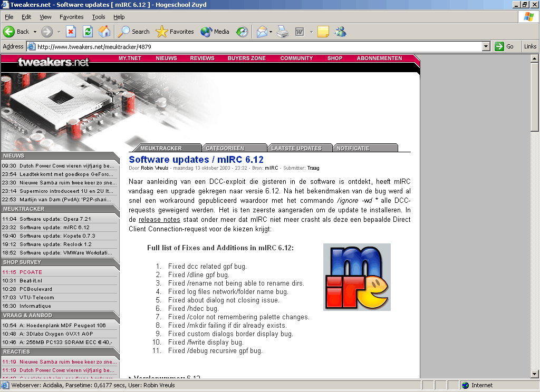540x392 pixels.
Task: Click the status bar page icon
Action: 5,385
